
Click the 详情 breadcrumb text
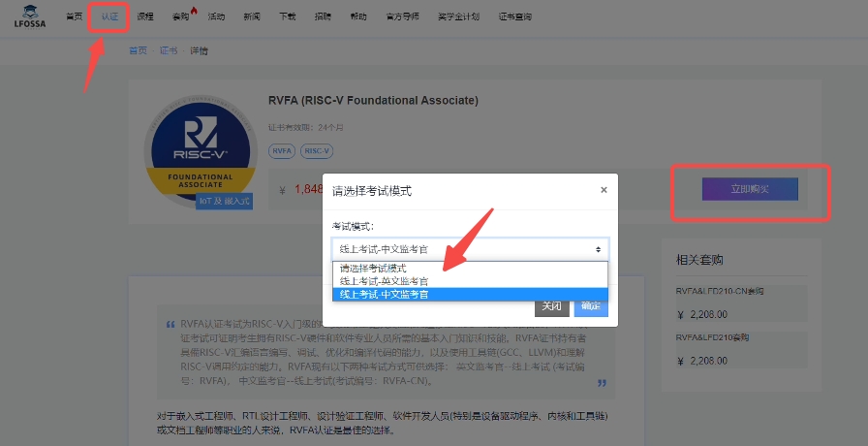200,50
